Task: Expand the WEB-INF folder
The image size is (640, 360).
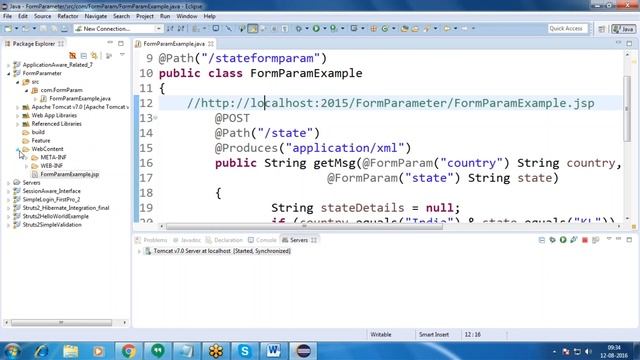Action: (27, 166)
